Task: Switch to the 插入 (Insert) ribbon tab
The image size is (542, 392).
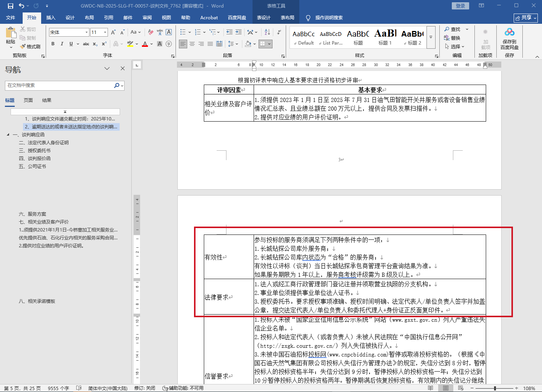Action: click(51, 18)
